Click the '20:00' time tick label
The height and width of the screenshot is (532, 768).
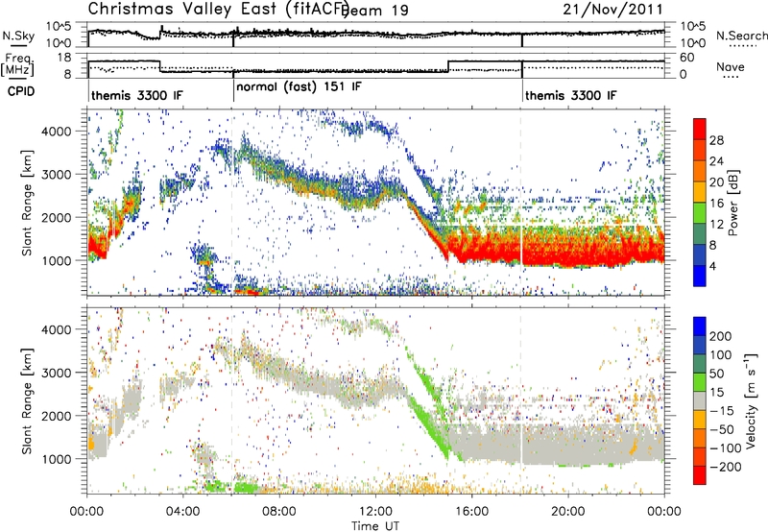click(568, 512)
